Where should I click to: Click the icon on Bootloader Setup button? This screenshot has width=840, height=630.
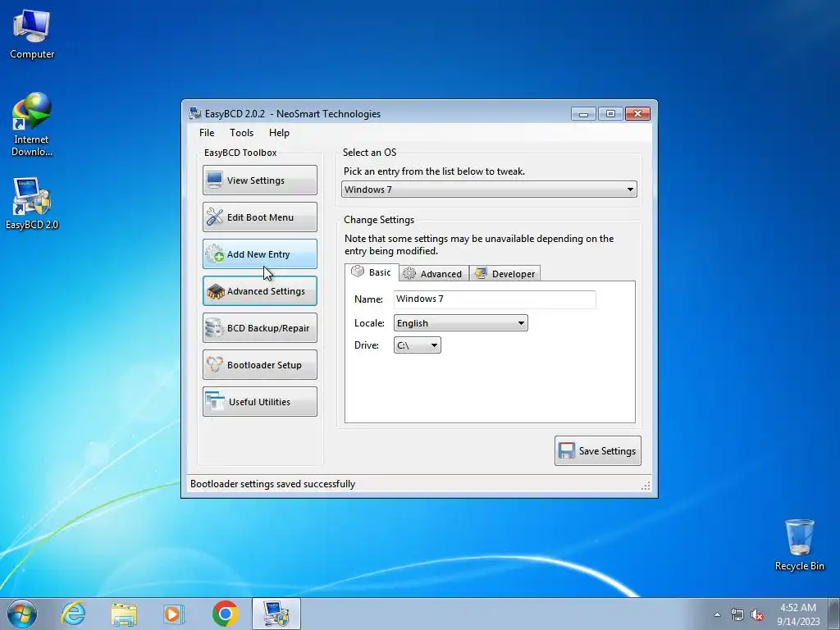click(x=215, y=365)
